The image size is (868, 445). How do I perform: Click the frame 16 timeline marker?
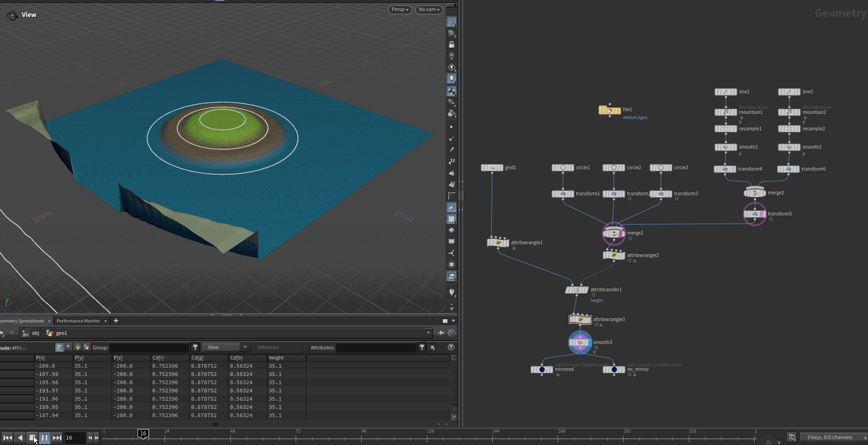(x=143, y=434)
